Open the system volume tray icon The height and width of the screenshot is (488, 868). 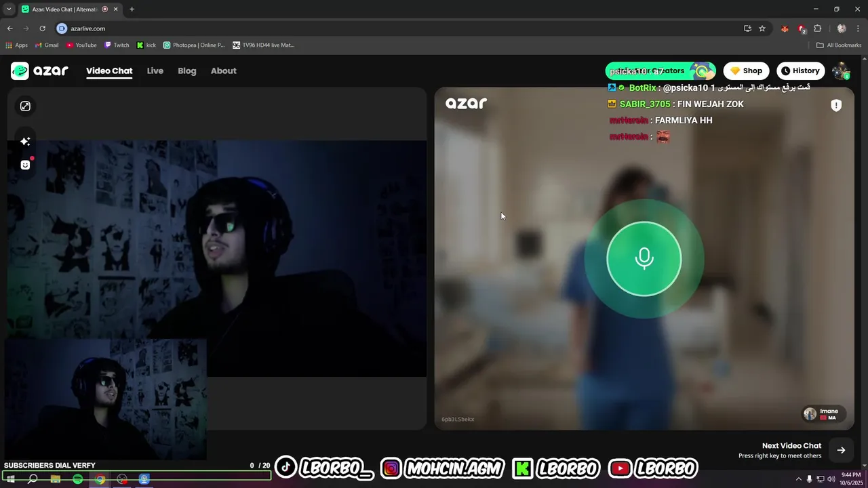(831, 479)
